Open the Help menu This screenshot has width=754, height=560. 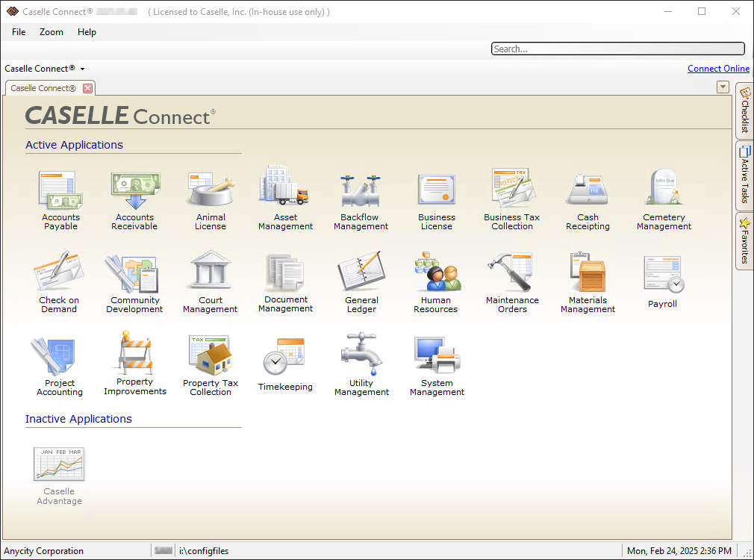point(87,32)
